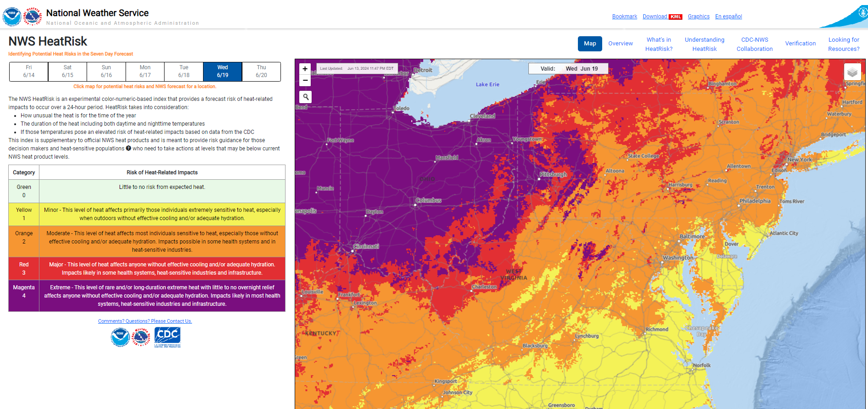
Task: Select Sun 6/16 forecast day
Action: 106,72
